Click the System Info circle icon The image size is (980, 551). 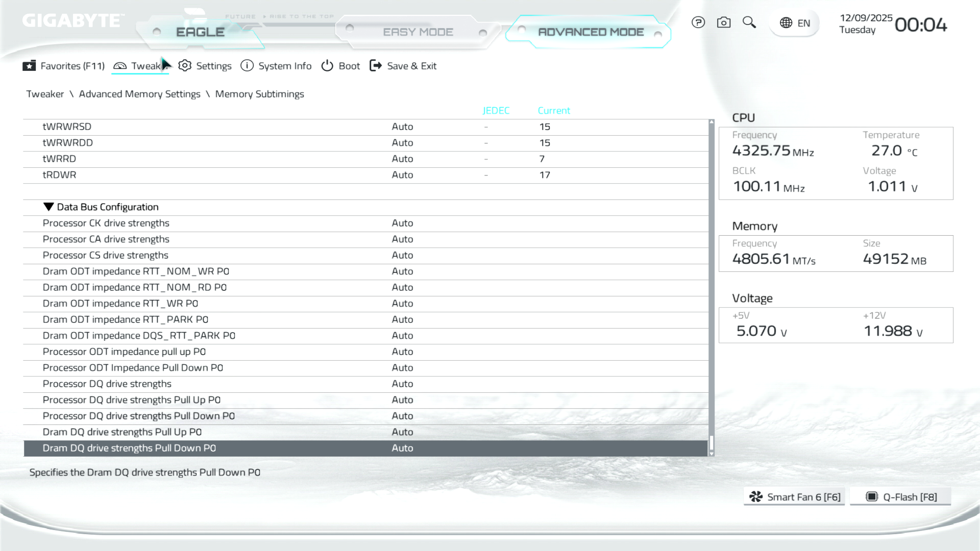[247, 66]
